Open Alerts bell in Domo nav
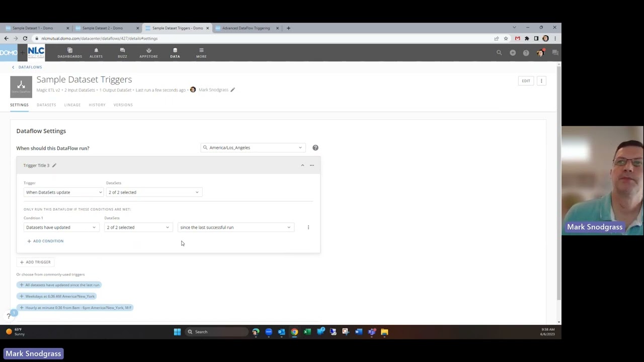644x362 pixels. [96, 53]
